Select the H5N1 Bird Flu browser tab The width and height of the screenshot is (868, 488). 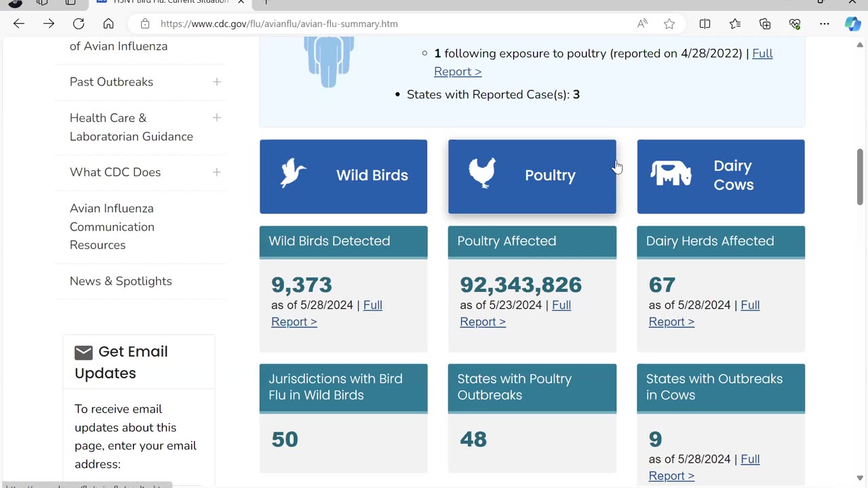coord(170,2)
